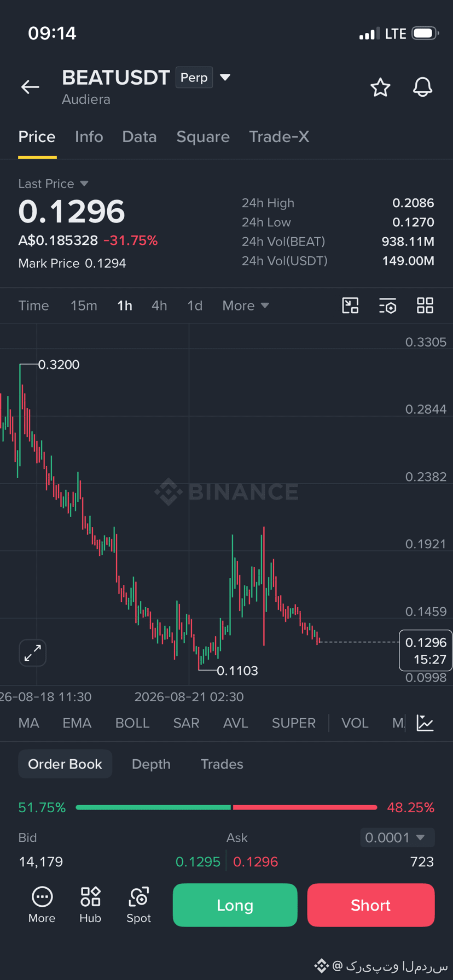Tap the -31.75% change text
Image resolution: width=453 pixels, height=980 pixels.
click(130, 240)
